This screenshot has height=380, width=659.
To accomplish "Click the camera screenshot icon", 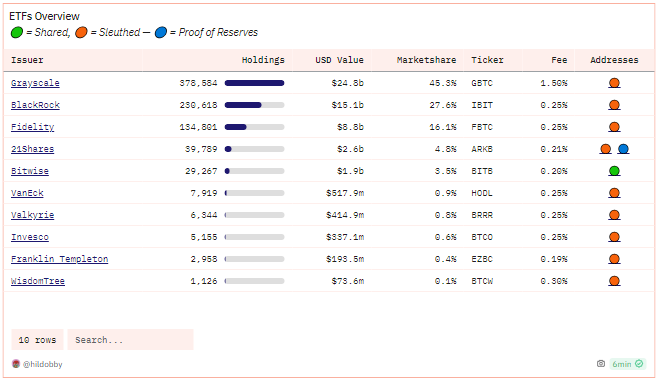I will (601, 364).
